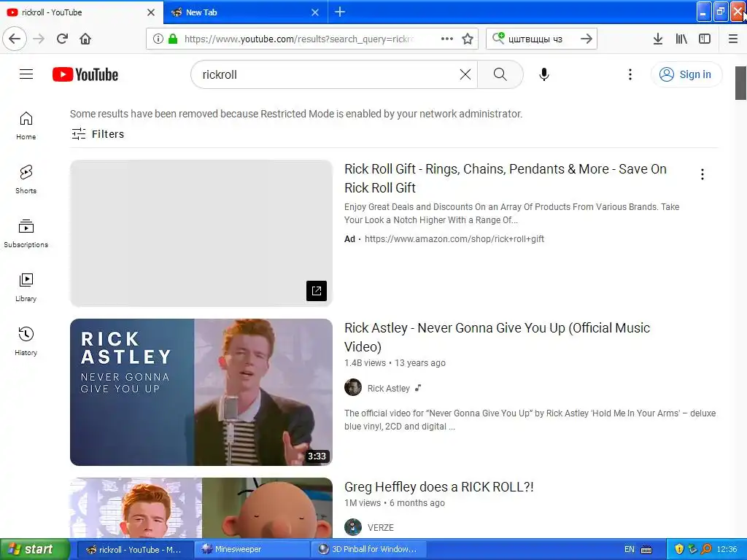Click the 12:36 system clock
The width and height of the screenshot is (747, 560).
[x=727, y=549]
